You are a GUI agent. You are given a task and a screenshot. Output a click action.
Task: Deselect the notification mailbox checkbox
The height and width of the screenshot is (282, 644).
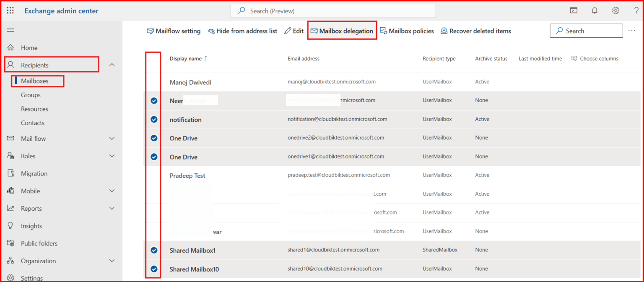(x=154, y=119)
